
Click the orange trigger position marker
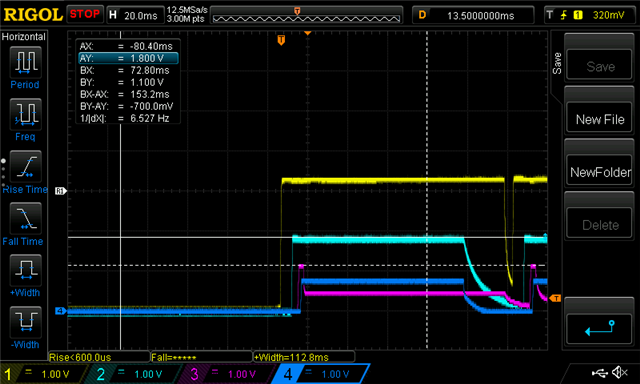281,40
